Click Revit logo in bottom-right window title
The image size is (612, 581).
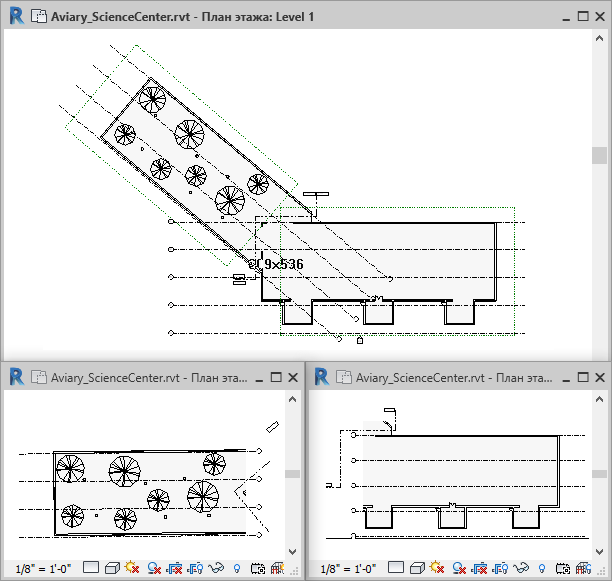(322, 377)
